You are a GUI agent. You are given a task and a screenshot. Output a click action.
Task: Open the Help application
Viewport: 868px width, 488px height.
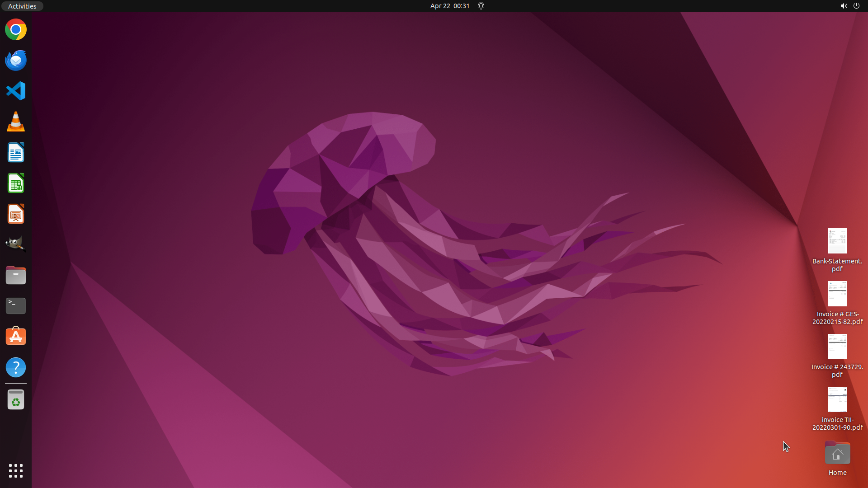pos(16,367)
